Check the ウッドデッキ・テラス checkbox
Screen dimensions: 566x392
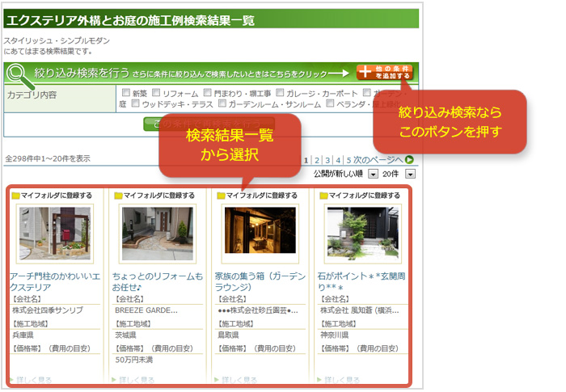click(x=135, y=103)
